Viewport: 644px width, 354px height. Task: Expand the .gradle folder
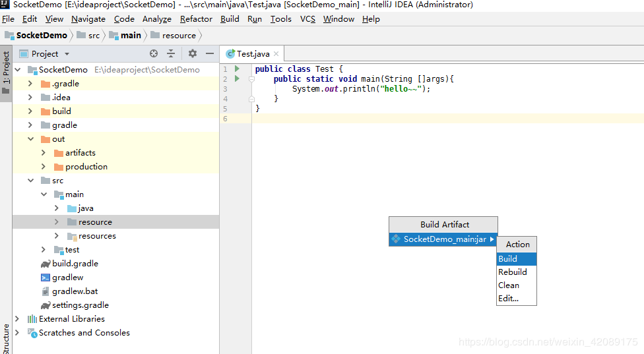click(30, 84)
